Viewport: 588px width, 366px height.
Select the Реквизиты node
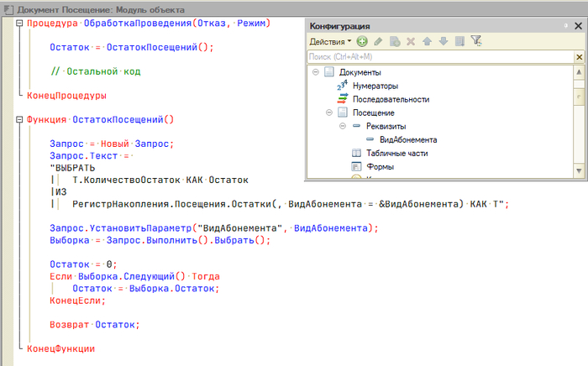(x=386, y=126)
